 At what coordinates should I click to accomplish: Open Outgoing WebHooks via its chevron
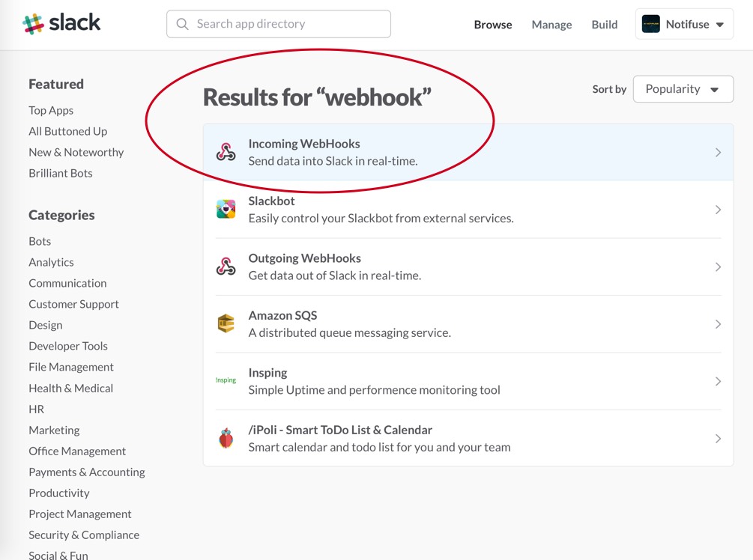click(718, 267)
